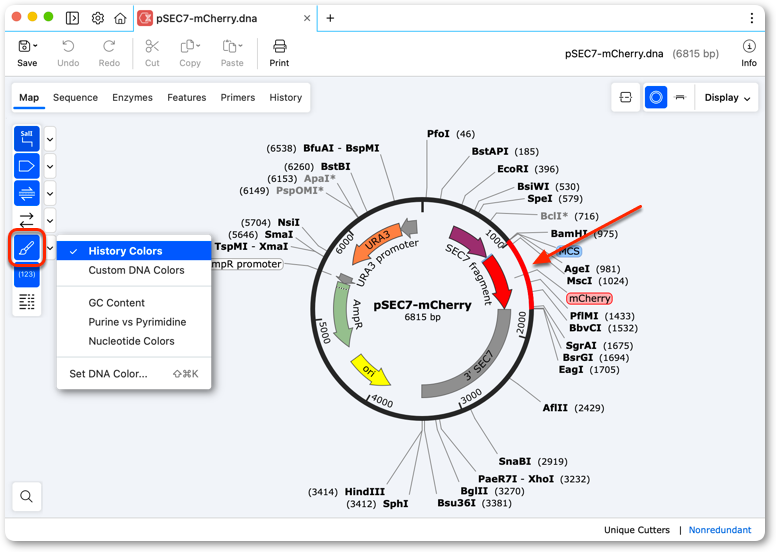Toggle the (123) numbering button
The width and height of the screenshot is (776, 552).
tap(27, 274)
